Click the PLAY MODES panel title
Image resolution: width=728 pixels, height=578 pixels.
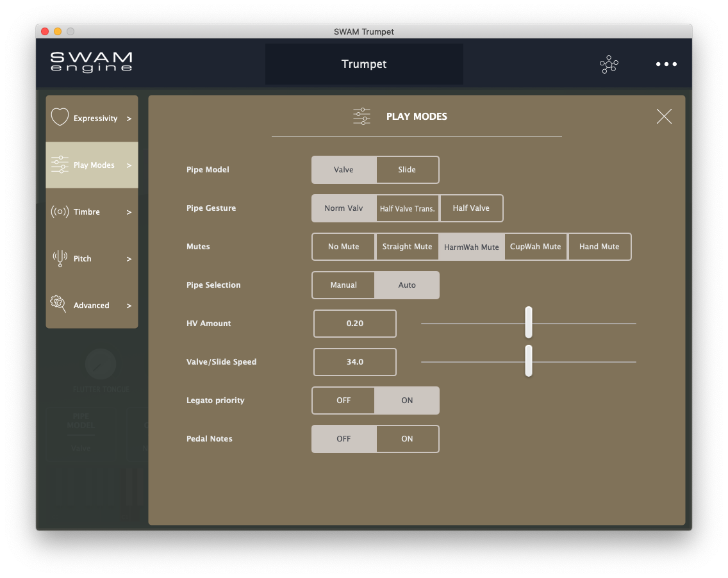click(x=417, y=117)
